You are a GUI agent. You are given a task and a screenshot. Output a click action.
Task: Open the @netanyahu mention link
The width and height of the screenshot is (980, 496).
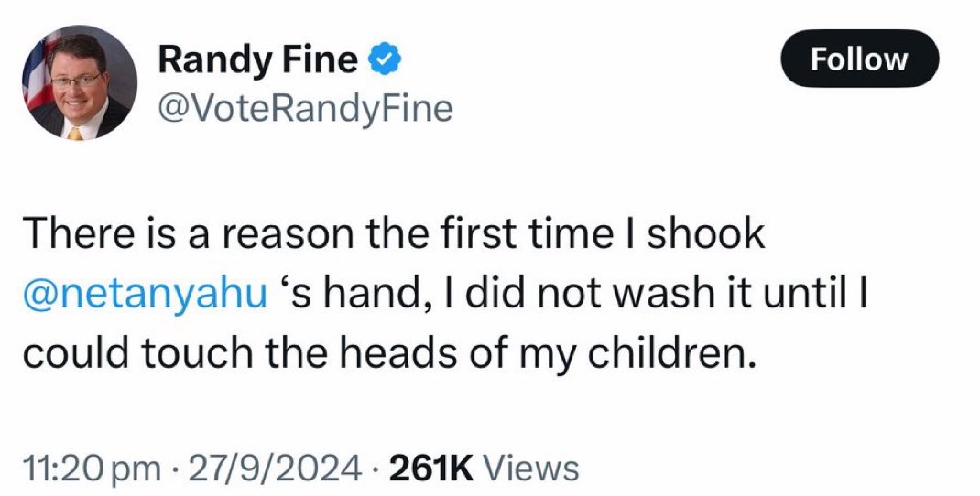point(145,295)
